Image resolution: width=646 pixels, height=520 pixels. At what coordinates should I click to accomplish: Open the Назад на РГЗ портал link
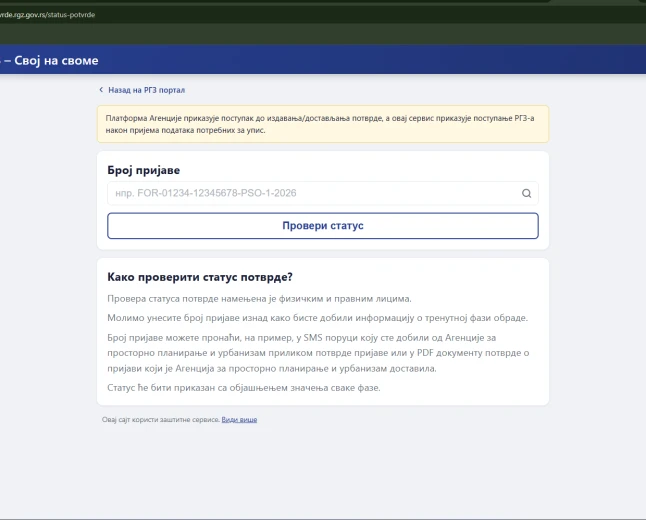146,90
